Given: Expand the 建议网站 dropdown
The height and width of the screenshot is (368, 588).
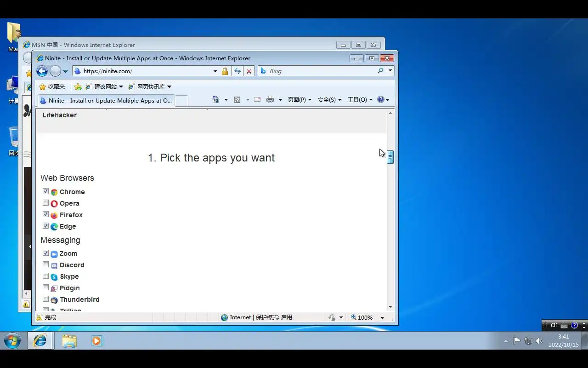Looking at the screenshot, I should click(121, 86).
